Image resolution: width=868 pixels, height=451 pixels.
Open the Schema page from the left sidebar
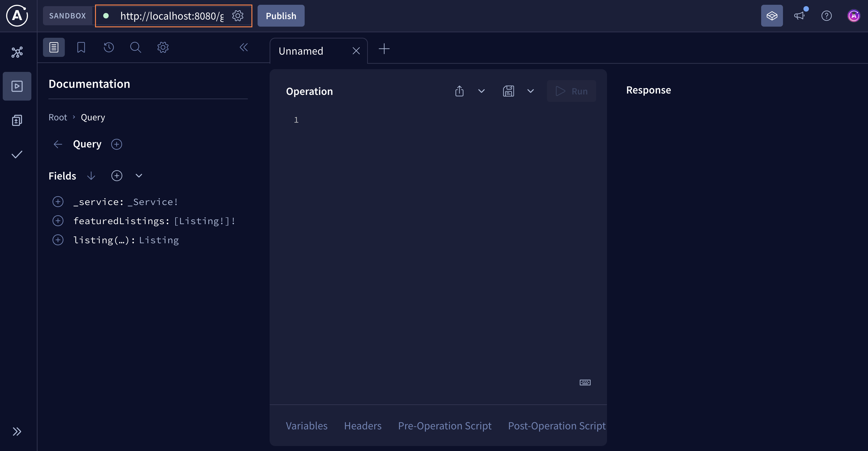17,120
